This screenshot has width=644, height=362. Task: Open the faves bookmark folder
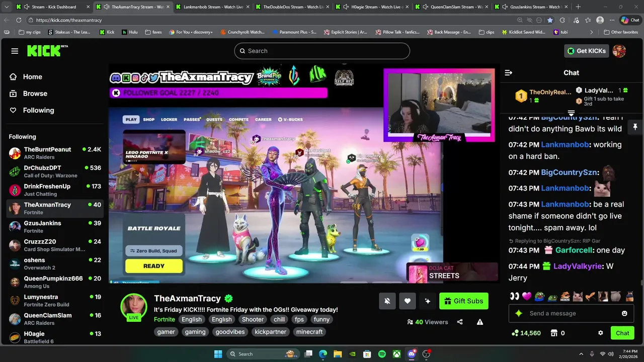[x=153, y=32]
